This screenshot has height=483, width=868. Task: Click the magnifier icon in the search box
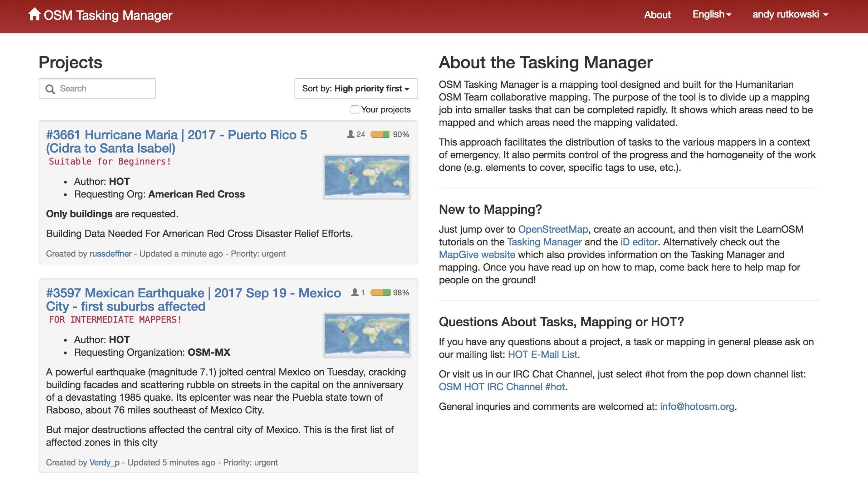coord(50,89)
